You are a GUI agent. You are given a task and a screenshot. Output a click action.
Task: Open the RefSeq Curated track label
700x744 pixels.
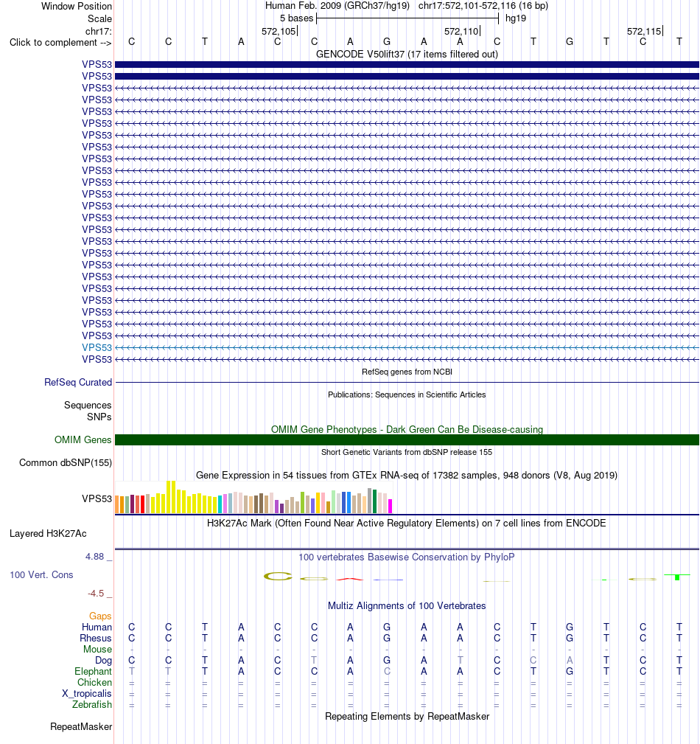click(x=78, y=383)
